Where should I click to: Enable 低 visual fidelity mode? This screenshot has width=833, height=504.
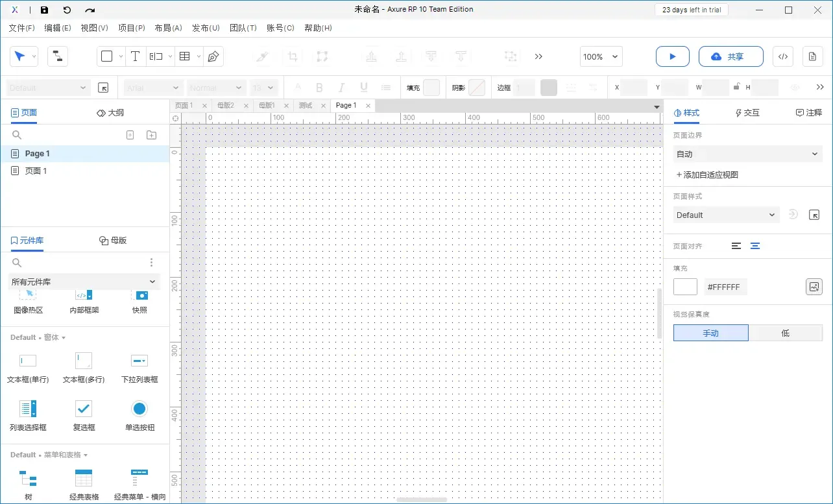point(786,333)
